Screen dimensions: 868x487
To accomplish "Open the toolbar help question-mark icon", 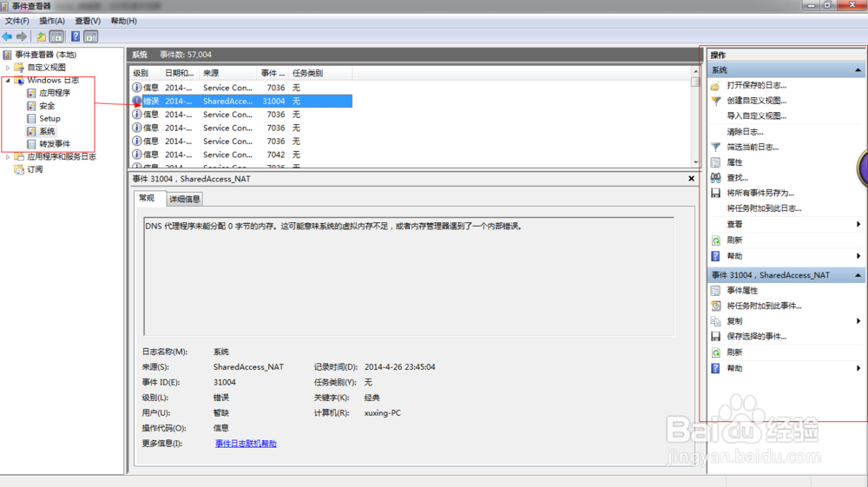I will tap(76, 36).
